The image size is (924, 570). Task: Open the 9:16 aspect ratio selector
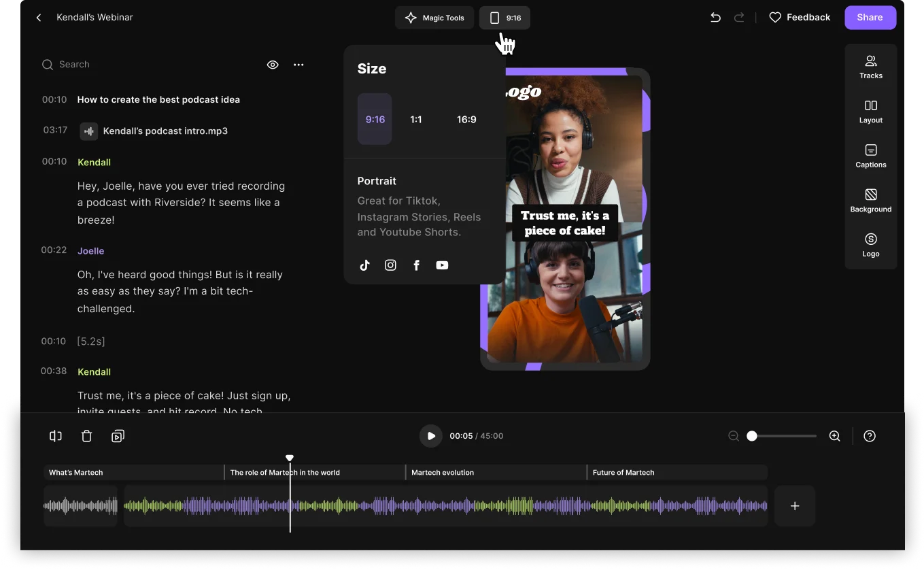pyautogui.click(x=504, y=18)
